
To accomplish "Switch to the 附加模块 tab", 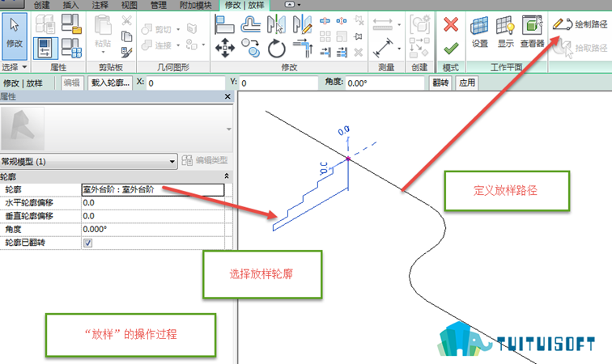I will [x=196, y=5].
